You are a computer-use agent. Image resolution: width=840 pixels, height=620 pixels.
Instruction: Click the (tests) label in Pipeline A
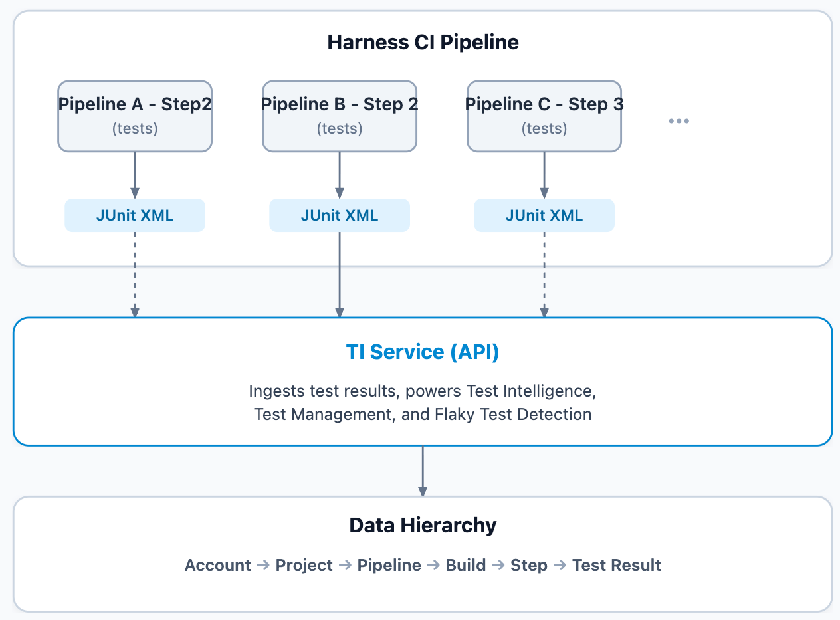135,128
